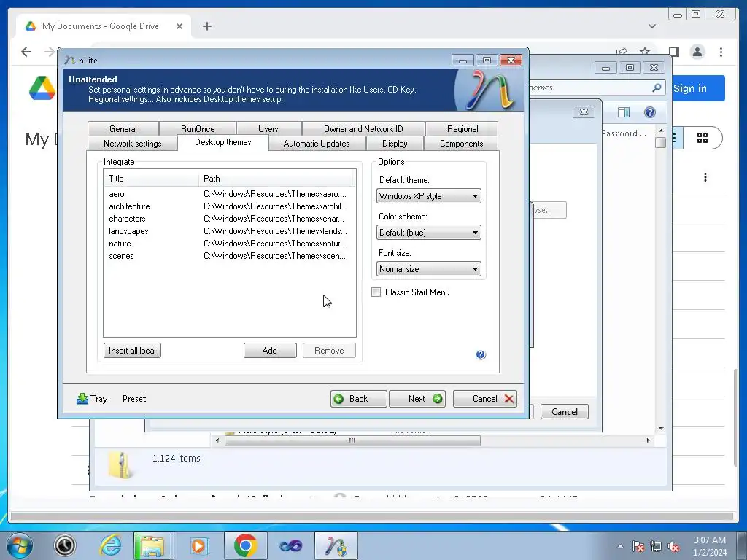Switch Google Drive to grid view
The image size is (747, 560).
tap(703, 138)
